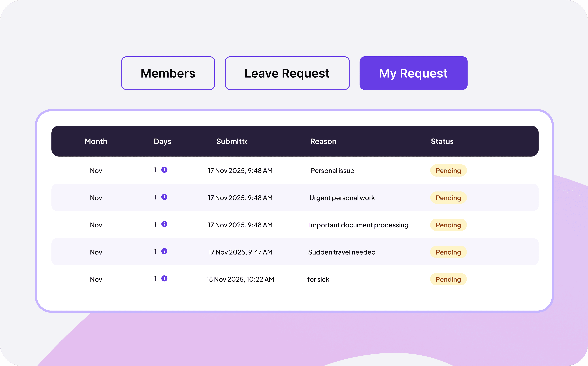Open details via info icon on Important document processing
This screenshot has width=588, height=366.
(164, 224)
